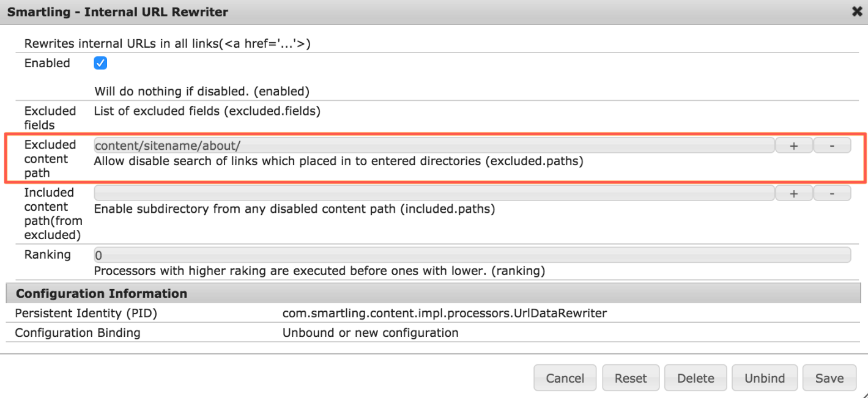Add a new excluded content path entry
The image size is (868, 398).
pyautogui.click(x=793, y=145)
